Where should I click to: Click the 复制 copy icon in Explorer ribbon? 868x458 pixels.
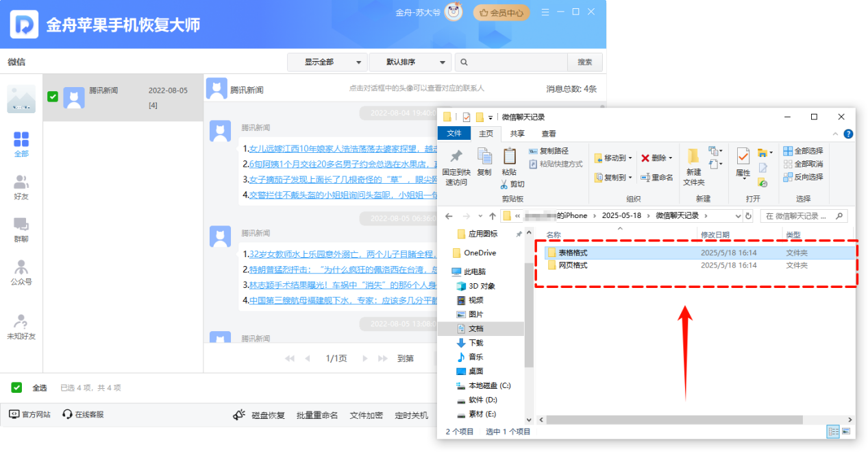[x=484, y=162]
